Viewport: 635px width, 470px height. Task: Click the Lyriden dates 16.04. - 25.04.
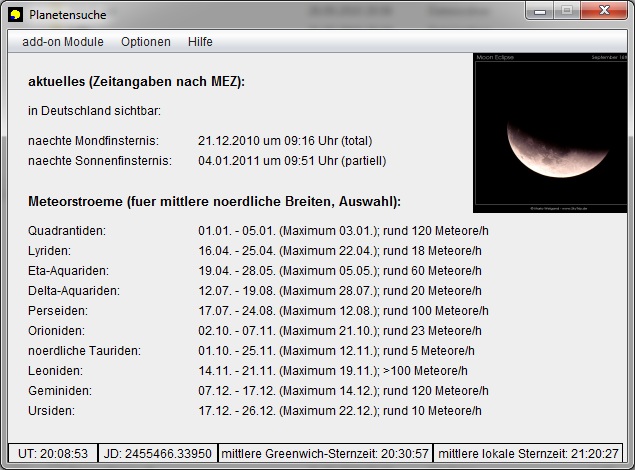[237, 251]
